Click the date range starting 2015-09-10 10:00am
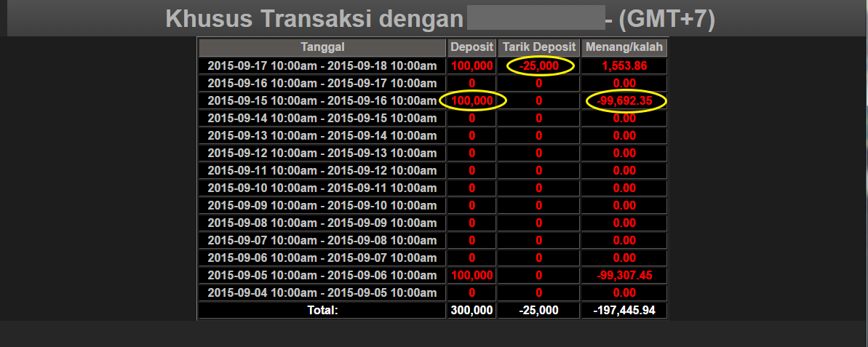Image resolution: width=868 pixels, height=347 pixels. (322, 188)
